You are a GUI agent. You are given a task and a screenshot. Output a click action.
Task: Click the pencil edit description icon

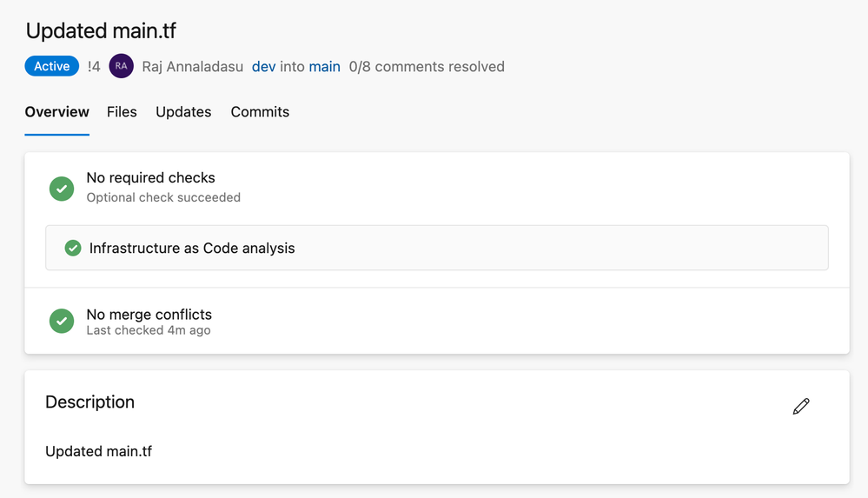[x=801, y=406]
